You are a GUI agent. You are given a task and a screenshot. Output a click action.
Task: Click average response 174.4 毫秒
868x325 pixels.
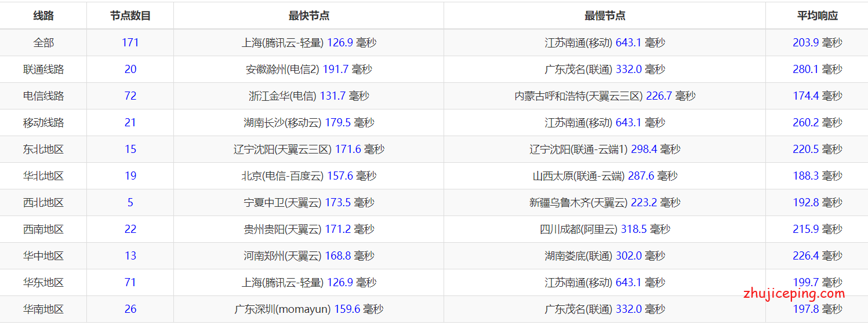[x=818, y=96]
